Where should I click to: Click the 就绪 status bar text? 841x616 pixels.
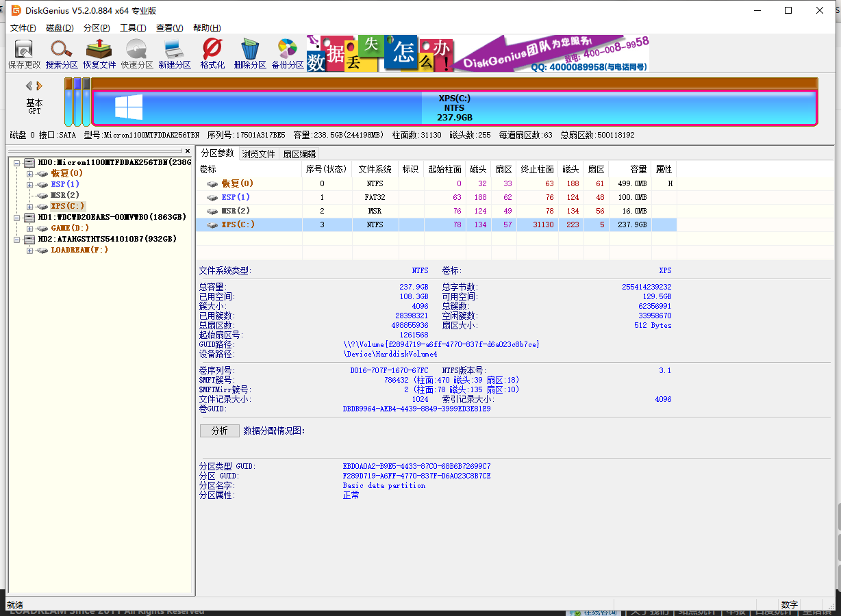[14, 604]
